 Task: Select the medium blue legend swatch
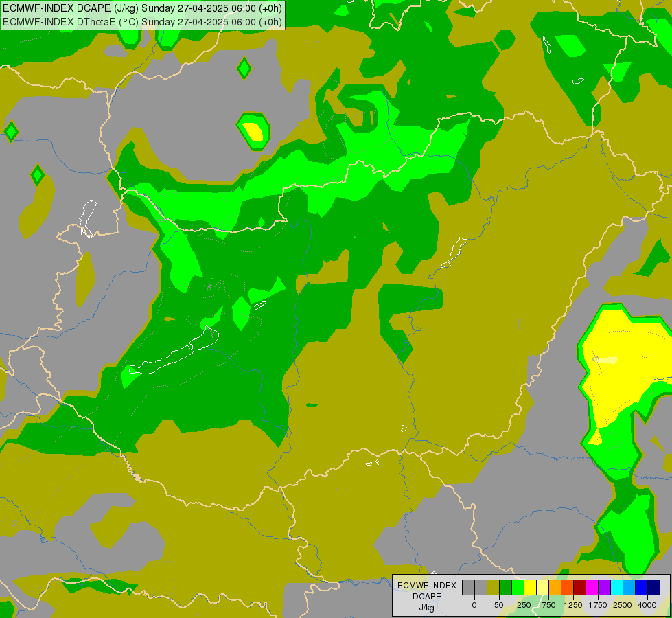click(x=641, y=587)
